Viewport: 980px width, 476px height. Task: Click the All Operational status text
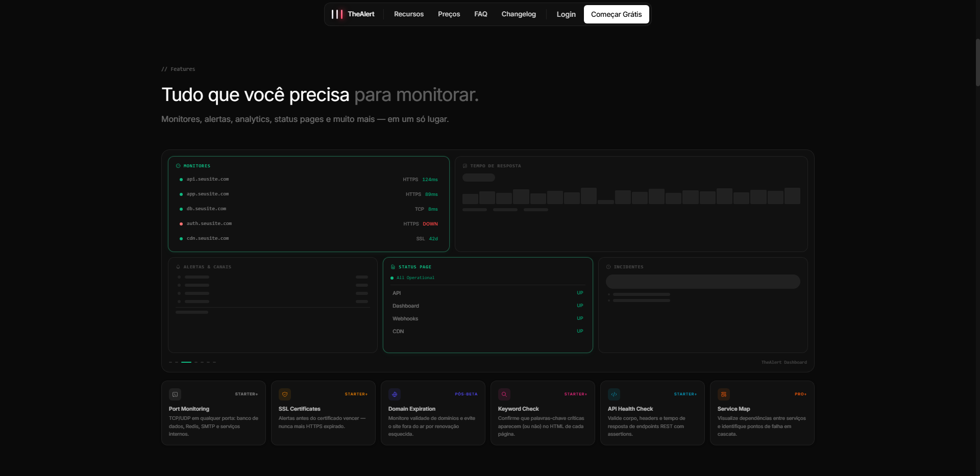[415, 278]
